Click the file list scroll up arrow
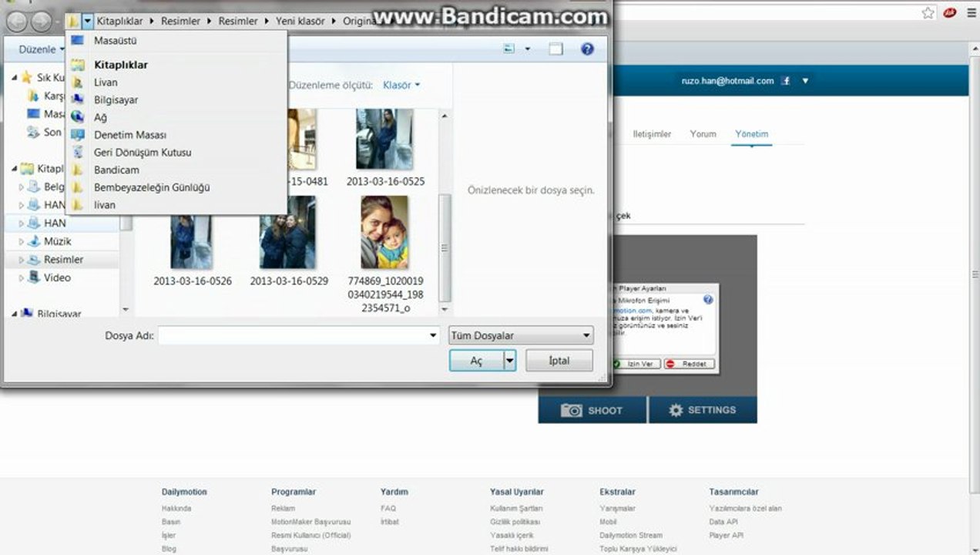 444,116
